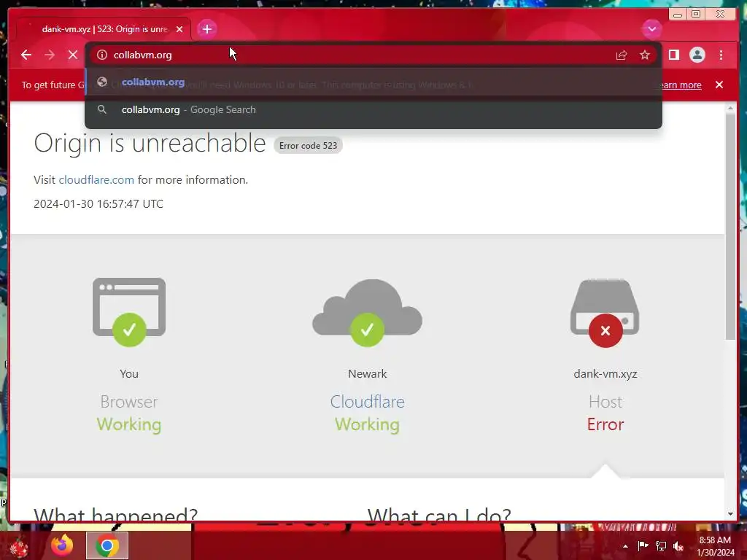747x560 pixels.
Task: Click the scrollbar down arrow
Action: click(730, 514)
